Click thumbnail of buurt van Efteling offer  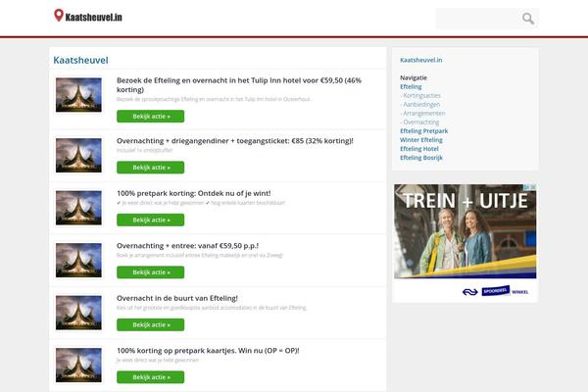pyautogui.click(x=78, y=313)
